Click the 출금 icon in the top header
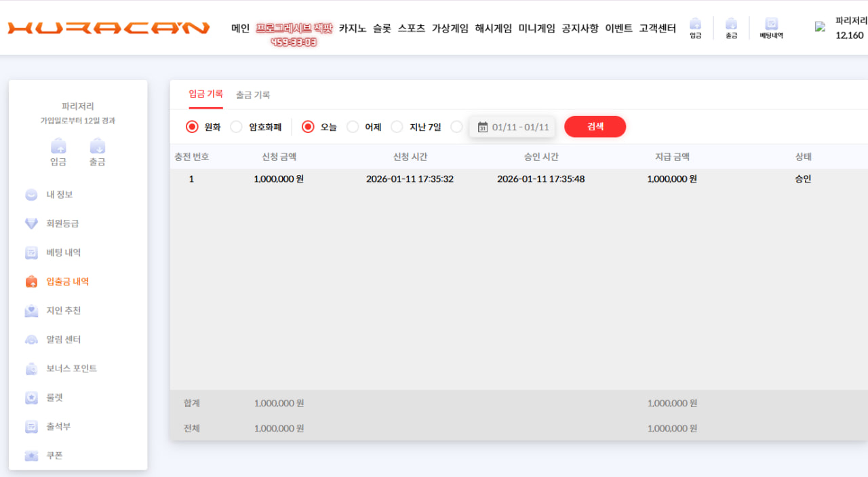This screenshot has height=477, width=868. (731, 24)
